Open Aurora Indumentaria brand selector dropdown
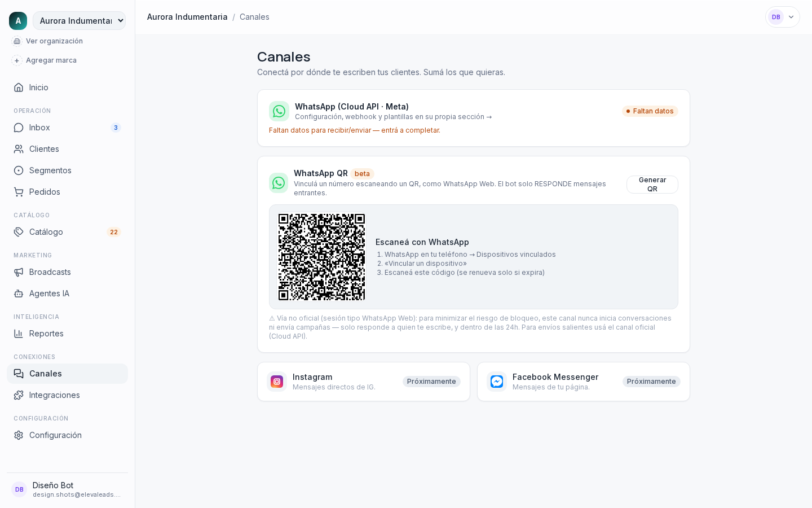The width and height of the screenshot is (812, 508). tap(79, 21)
